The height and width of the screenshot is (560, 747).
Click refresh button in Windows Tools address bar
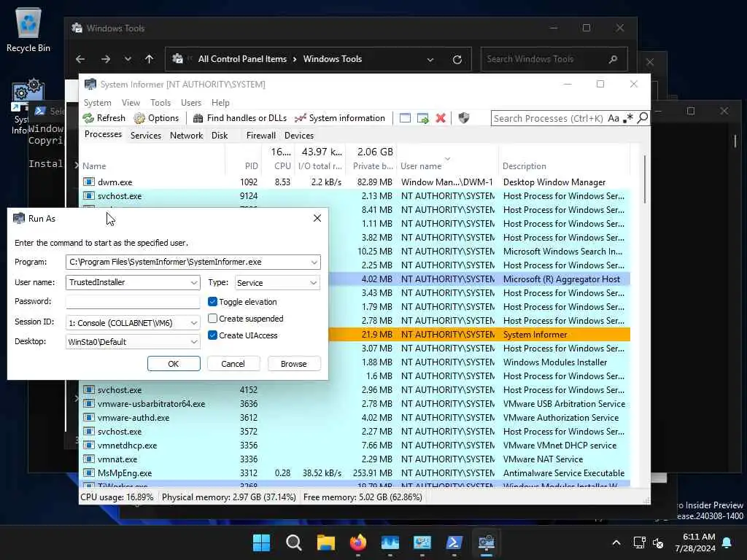(457, 60)
